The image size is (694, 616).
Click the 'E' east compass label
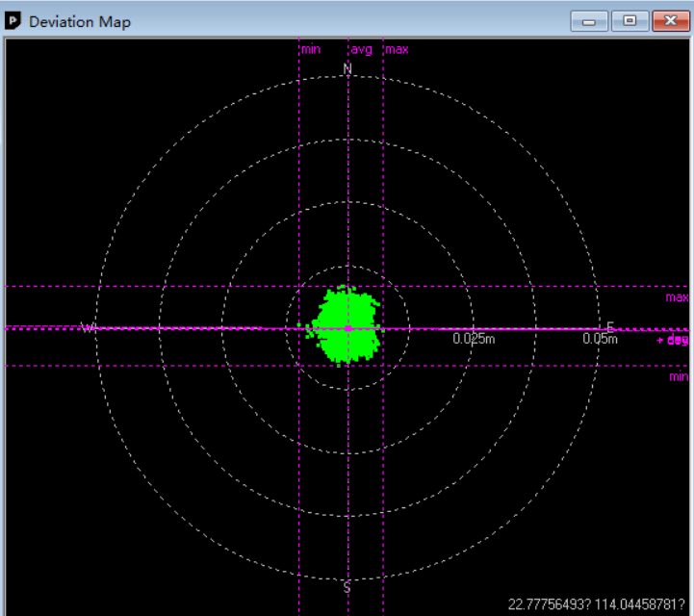click(x=610, y=327)
